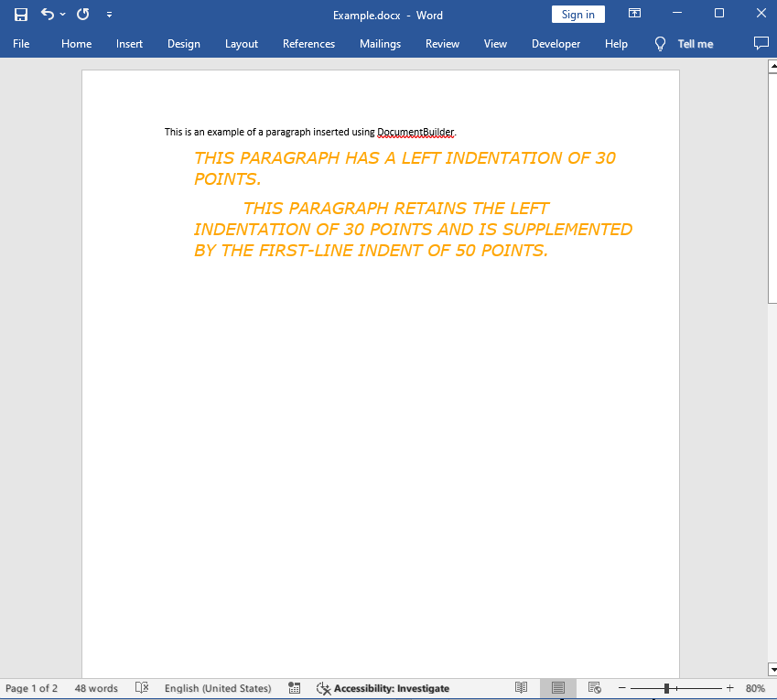Select the References tab
777x700 pixels.
(x=308, y=44)
